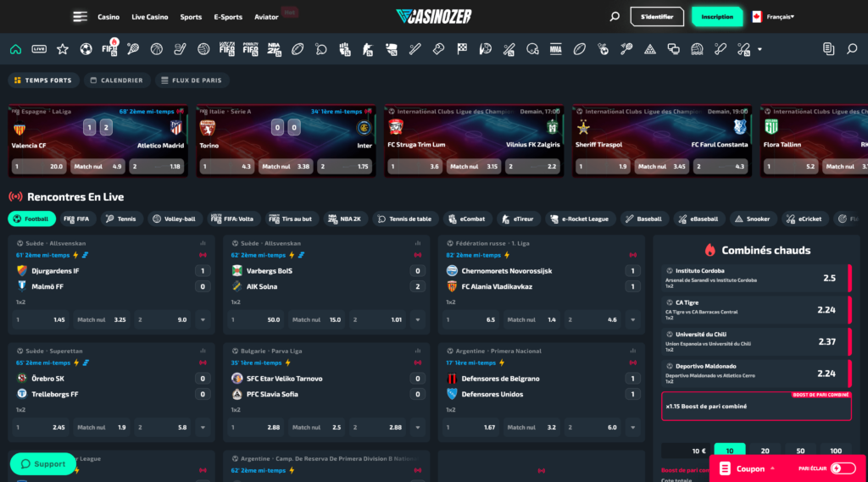Add Université du Chili 2.37 hot combo
This screenshot has height=482, width=868.
click(x=756, y=341)
